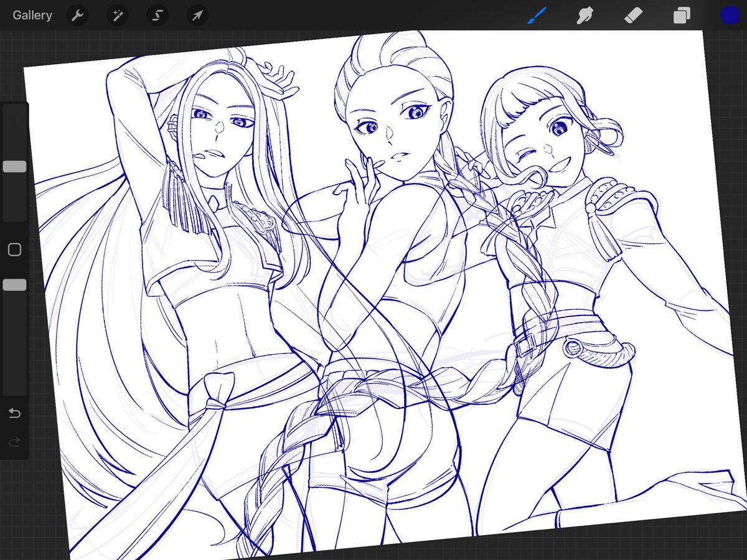Open the Layers panel
The width and height of the screenshot is (747, 560).
tap(682, 16)
